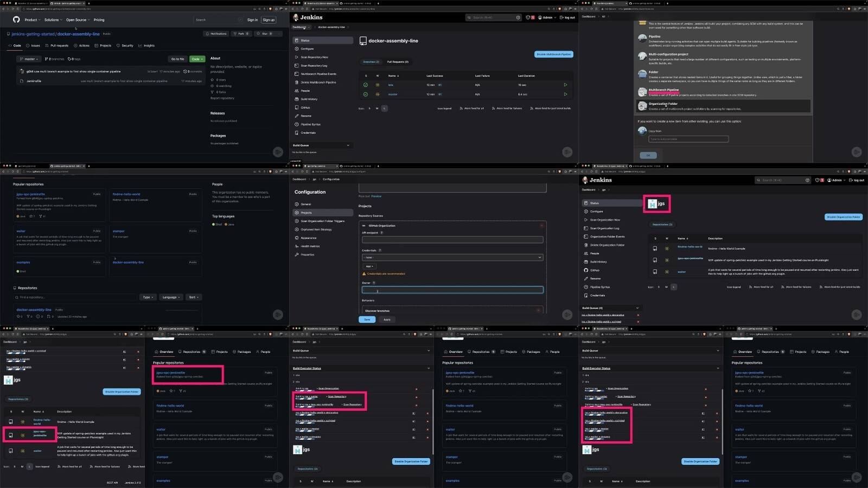Image resolution: width=868 pixels, height=488 pixels.
Task: Click the jgs organization avatar icon
Action: click(x=652, y=204)
